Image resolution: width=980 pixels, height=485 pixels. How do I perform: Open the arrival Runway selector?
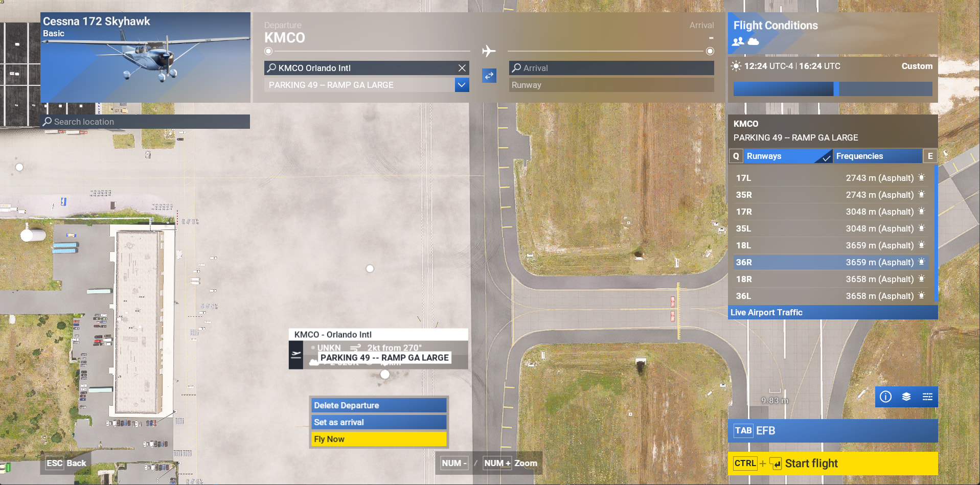611,85
